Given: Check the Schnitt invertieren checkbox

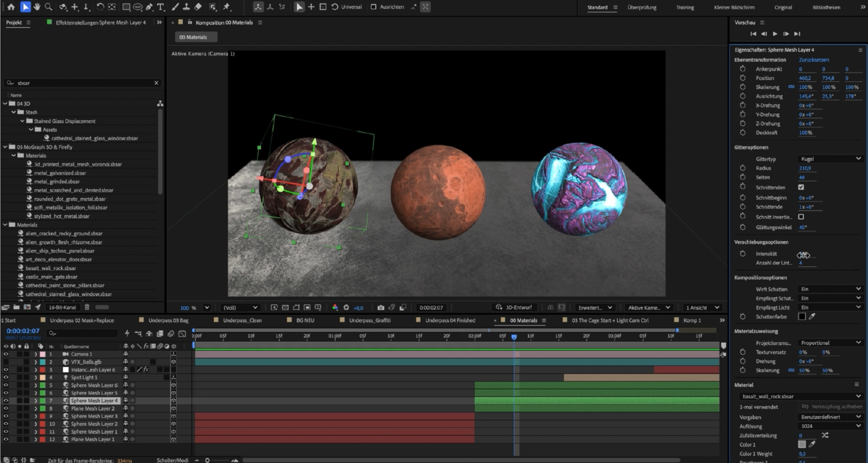Looking at the screenshot, I should tap(801, 217).
